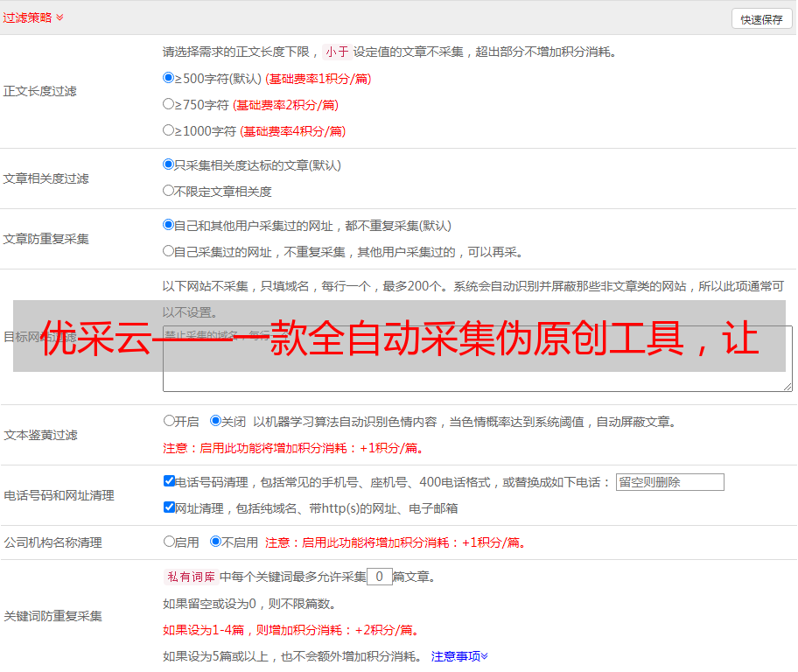The image size is (798, 672).
Task: Select the ≥750字符 length option
Action: click(169, 104)
